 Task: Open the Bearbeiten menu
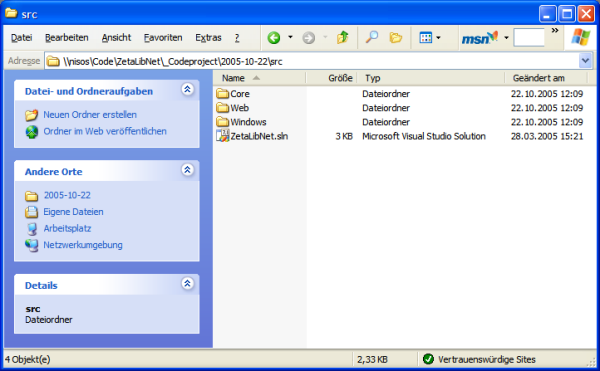[x=67, y=37]
